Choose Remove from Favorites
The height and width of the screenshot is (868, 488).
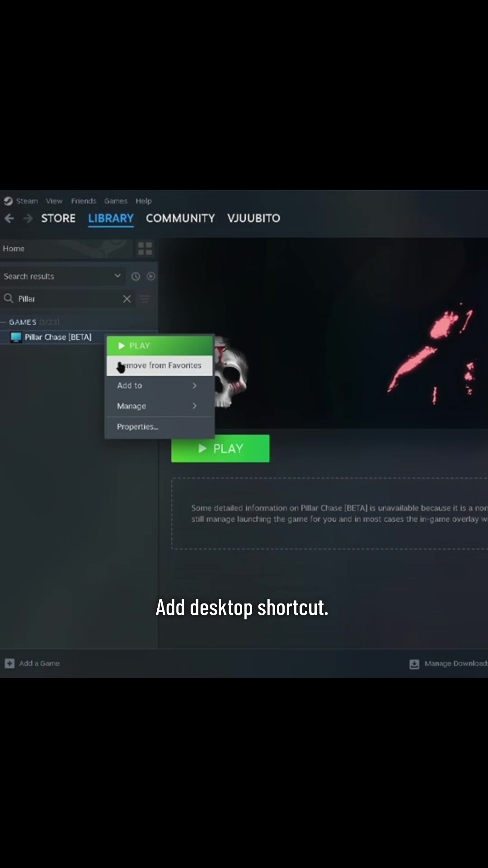(160, 365)
